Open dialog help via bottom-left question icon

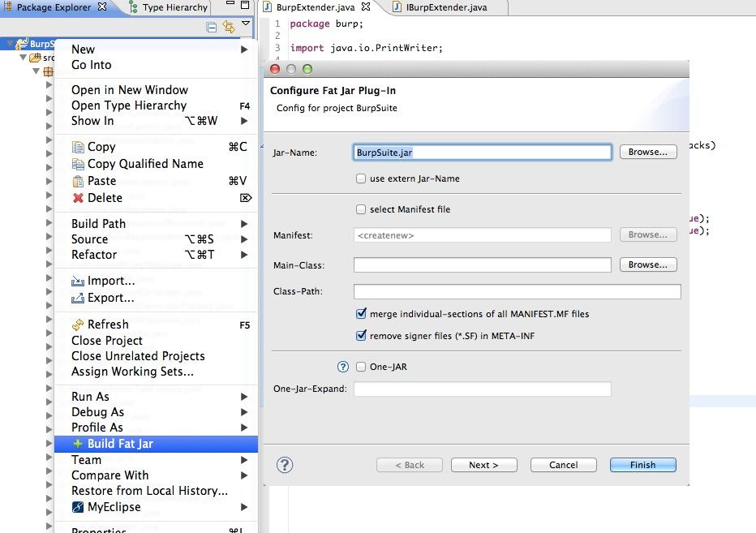click(285, 465)
